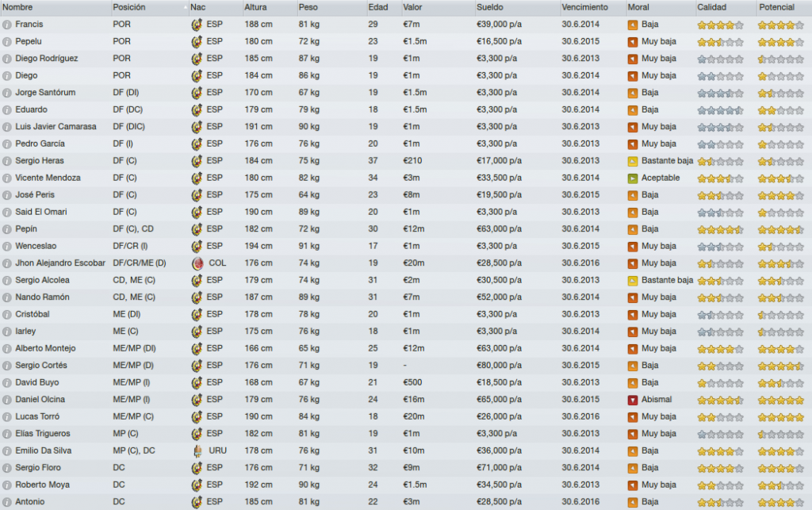The width and height of the screenshot is (812, 510).
Task: Open player Elías Trigueros
Action: click(43, 433)
